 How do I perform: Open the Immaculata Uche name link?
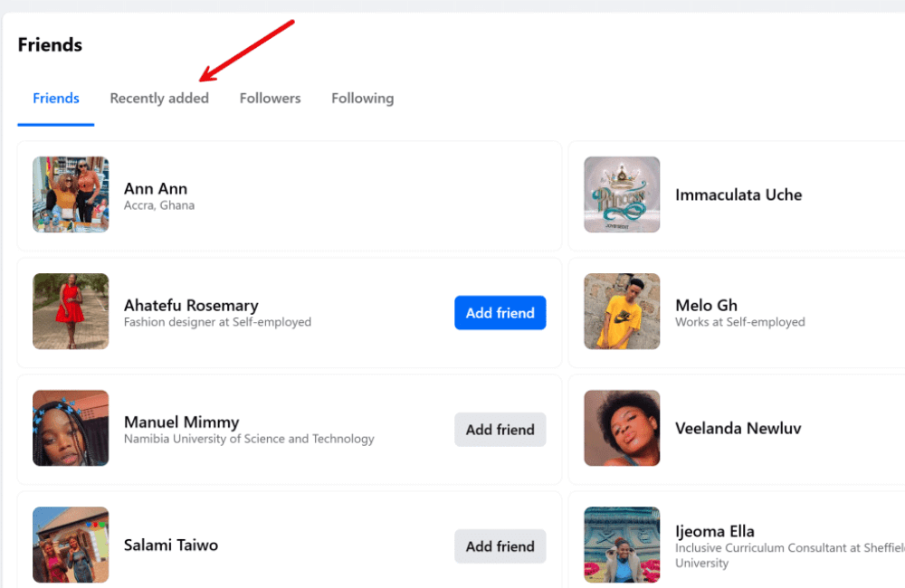point(738,194)
